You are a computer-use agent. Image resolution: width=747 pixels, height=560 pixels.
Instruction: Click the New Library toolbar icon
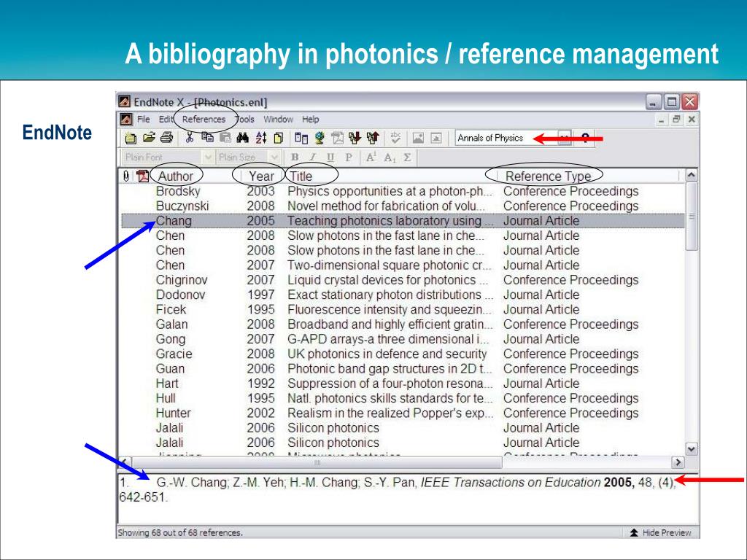point(131,138)
